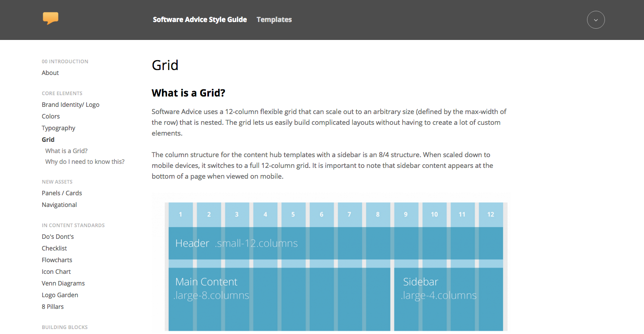Open the Colors page

51,116
